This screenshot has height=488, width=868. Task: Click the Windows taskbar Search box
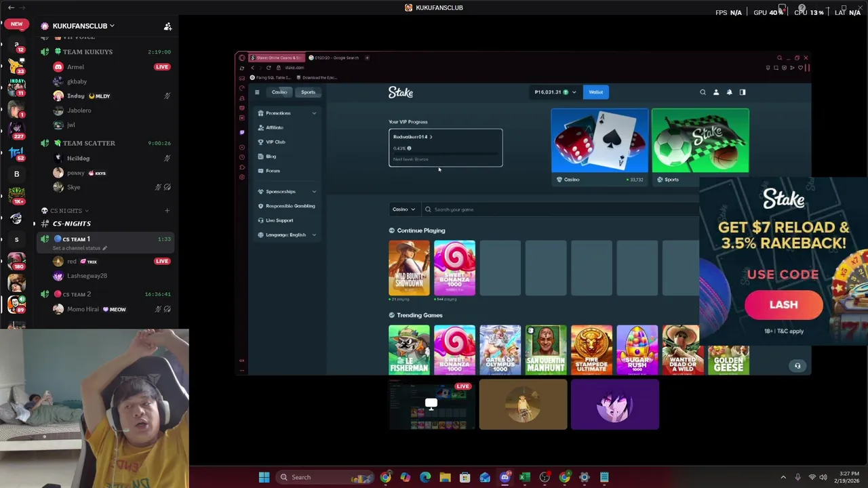point(323,477)
